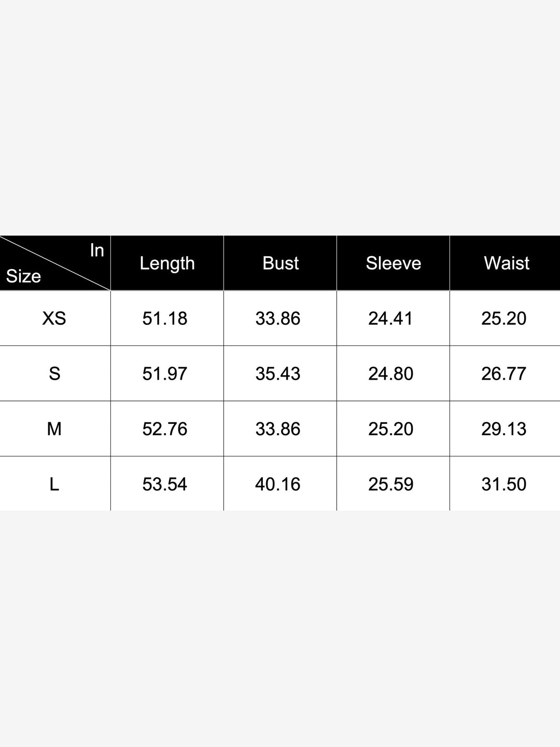Click the L bust value 40.16
This screenshot has height=747, width=560.
(278, 484)
